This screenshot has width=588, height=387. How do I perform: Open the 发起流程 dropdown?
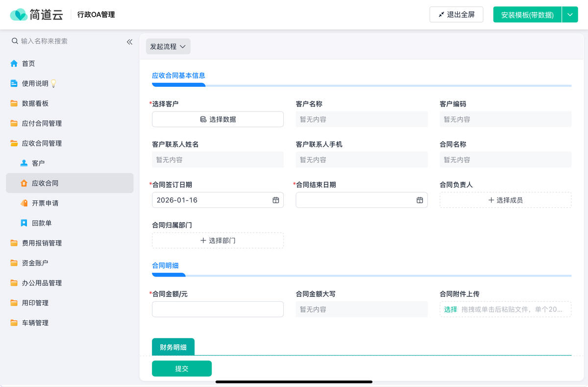coord(168,46)
